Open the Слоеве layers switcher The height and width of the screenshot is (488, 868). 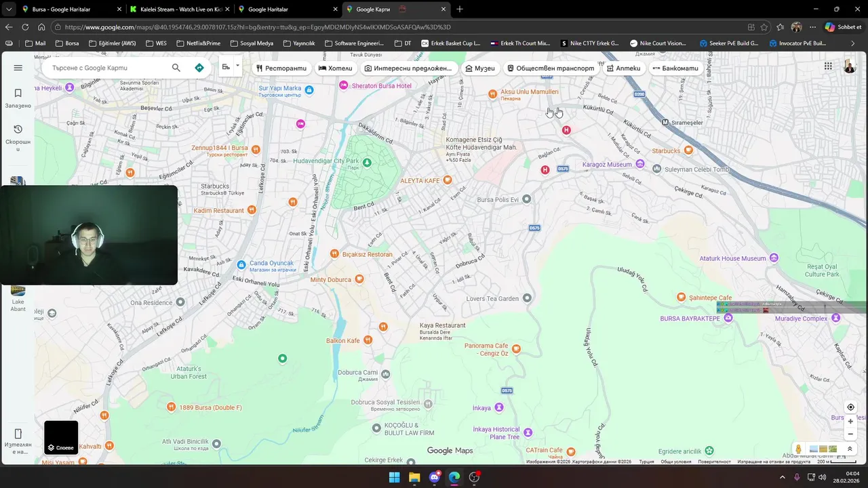point(61,438)
